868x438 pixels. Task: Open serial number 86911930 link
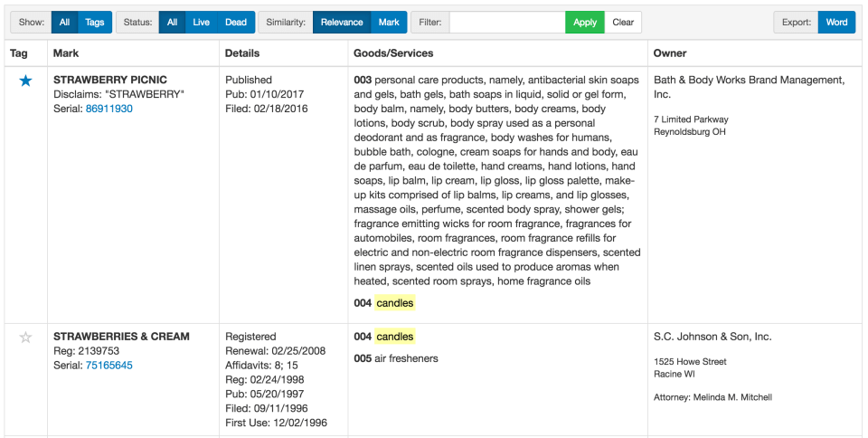pos(108,109)
